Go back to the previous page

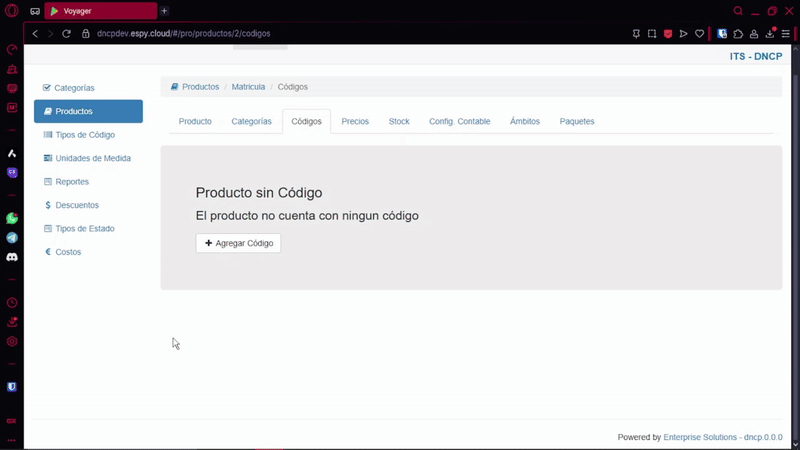coord(35,34)
